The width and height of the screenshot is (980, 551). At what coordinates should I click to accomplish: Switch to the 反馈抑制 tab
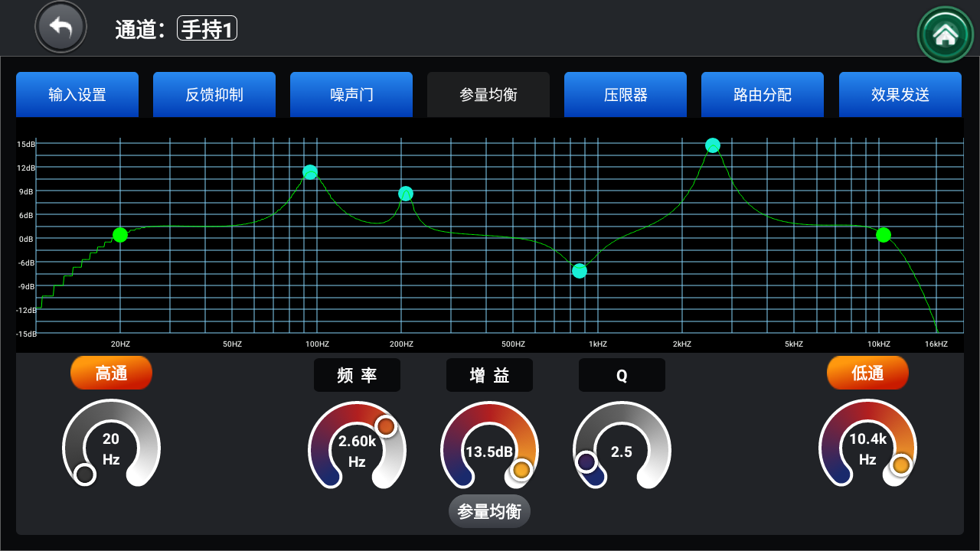click(214, 95)
